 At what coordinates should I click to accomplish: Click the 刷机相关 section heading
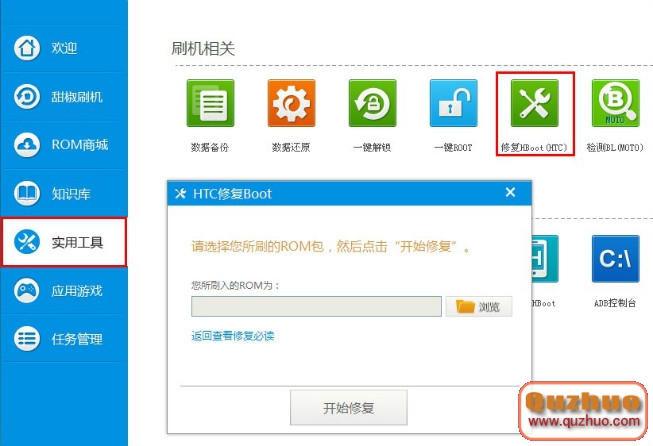tap(203, 49)
